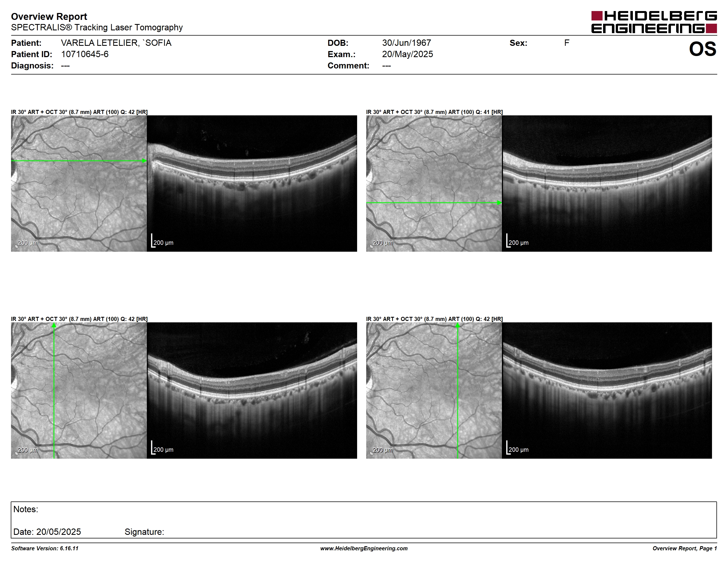This screenshot has width=728, height=563.
Task: Click vertical green scan line in bottom-right fundus
Action: 458,390
